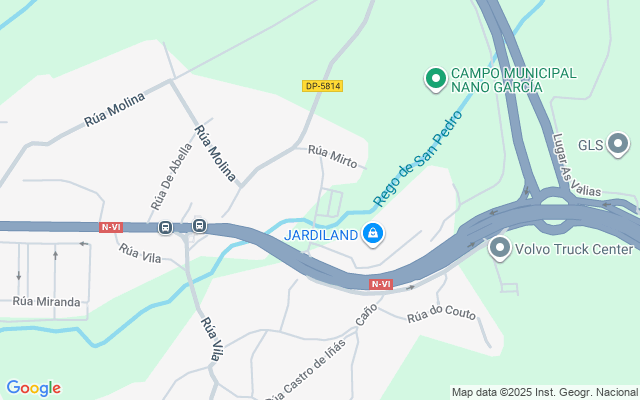The width and height of the screenshot is (640, 400).
Task: Open the Google logo link
Action: click(x=34, y=388)
